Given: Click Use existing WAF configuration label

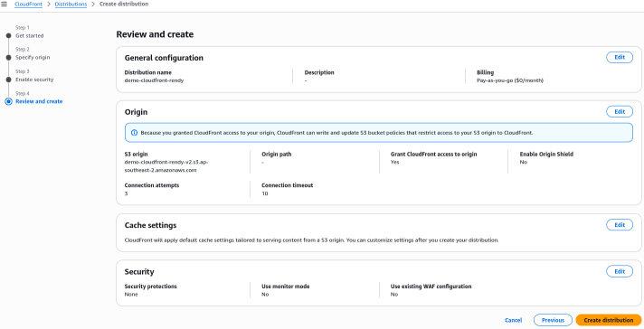Looking at the screenshot, I should (x=431, y=287).
